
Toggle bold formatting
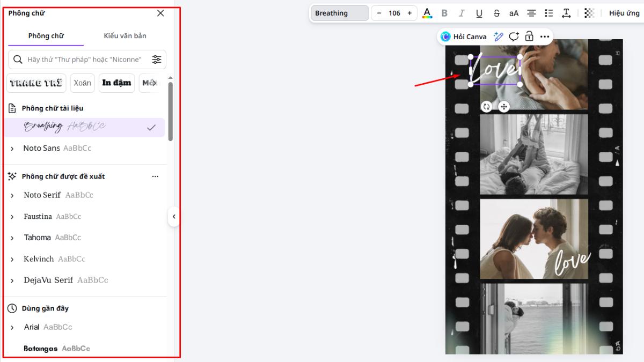[x=444, y=13]
